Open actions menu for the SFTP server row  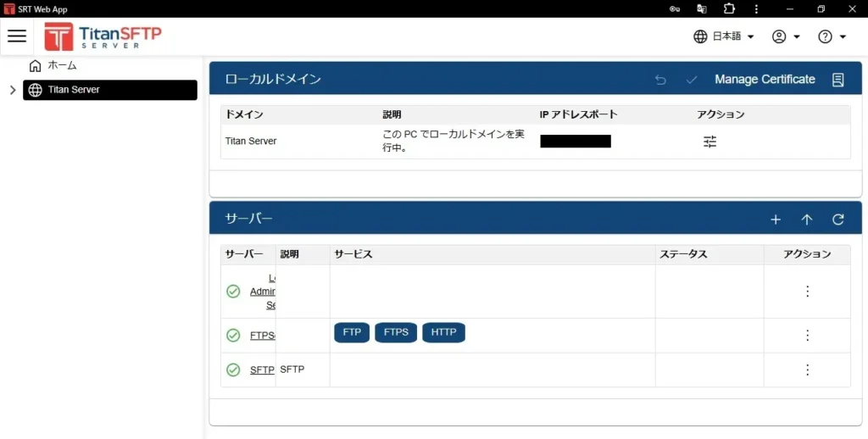point(807,370)
